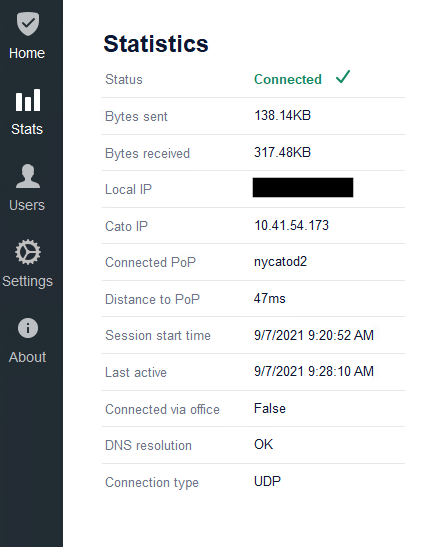Click the Stats sidebar label
Viewport: 431px width, 547px height.
coord(27,129)
